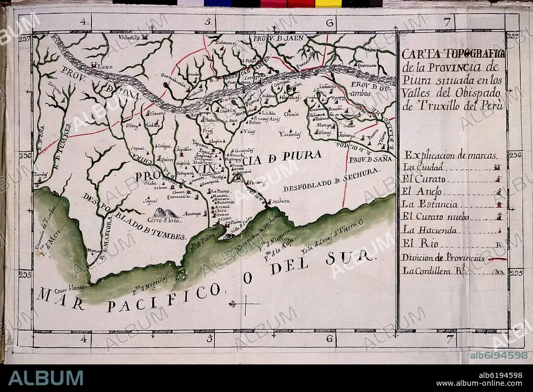Click the Explicacion de marcas heading
This screenshot has width=533, height=392.
click(x=451, y=155)
